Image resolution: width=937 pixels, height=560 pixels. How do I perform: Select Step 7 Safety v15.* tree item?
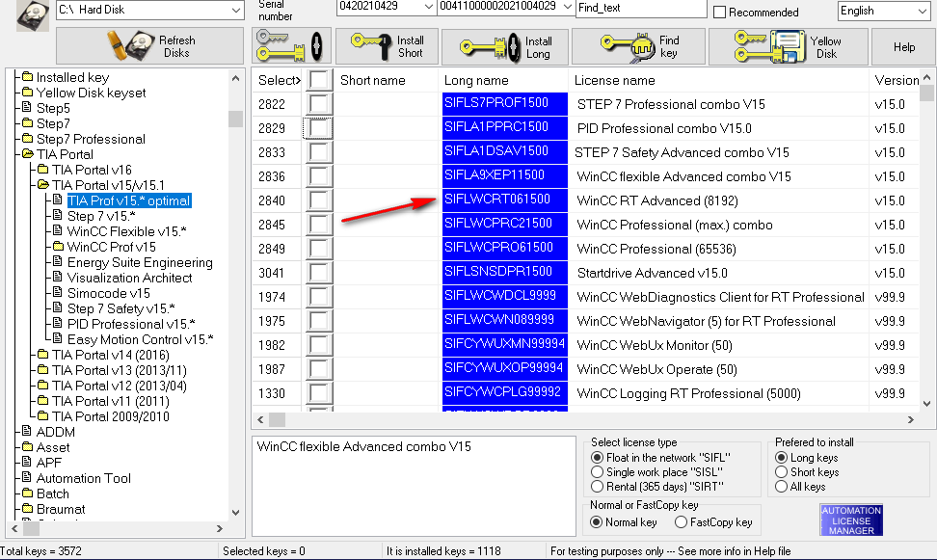pyautogui.click(x=120, y=308)
